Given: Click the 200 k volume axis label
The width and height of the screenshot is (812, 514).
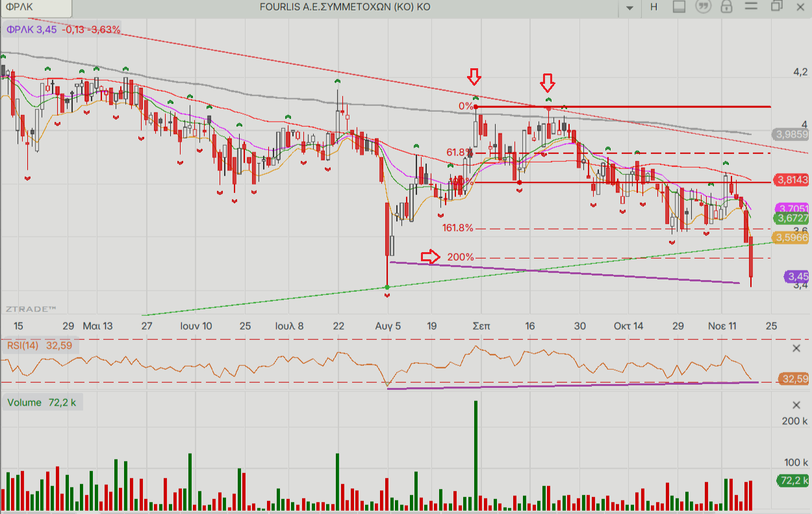Looking at the screenshot, I should point(795,421).
